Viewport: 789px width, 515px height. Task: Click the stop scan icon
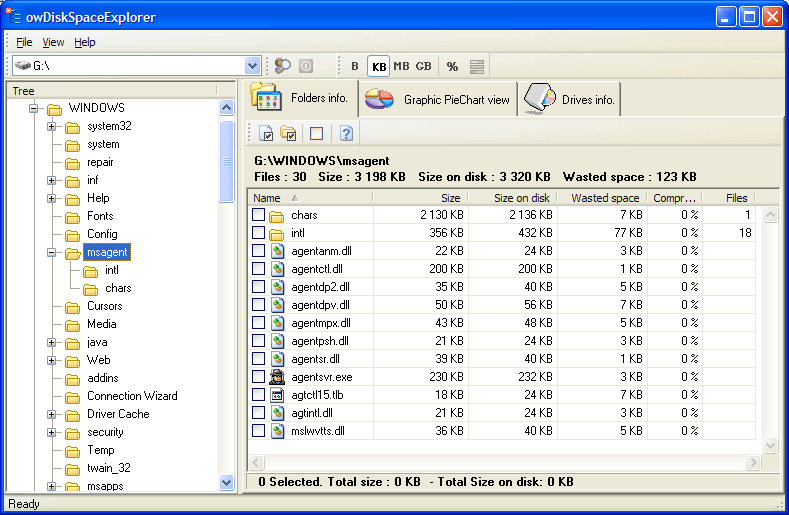click(306, 66)
